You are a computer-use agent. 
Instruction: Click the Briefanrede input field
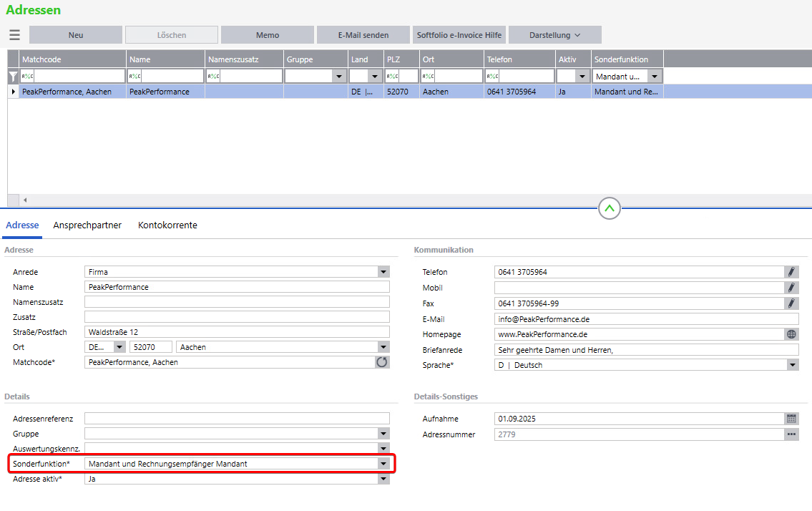(x=646, y=351)
